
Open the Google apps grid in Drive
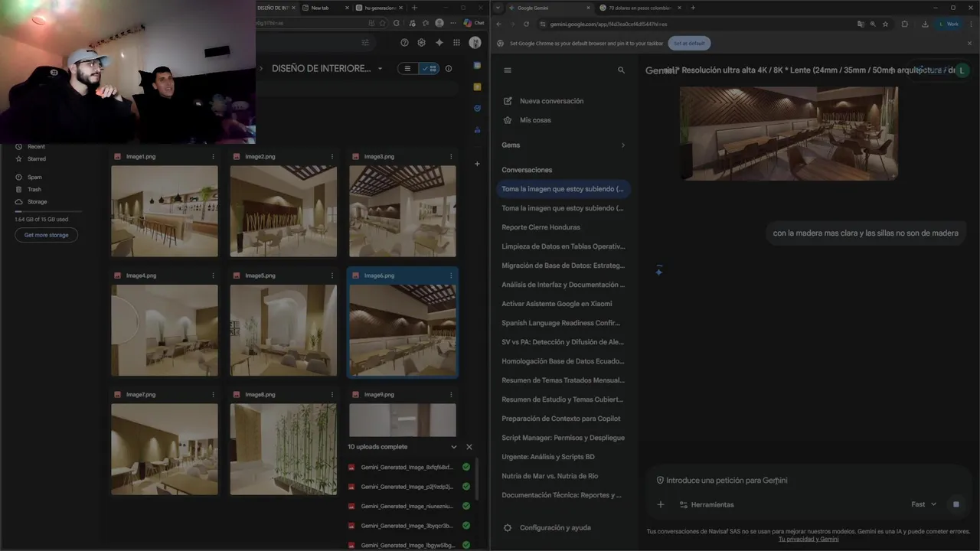(x=456, y=43)
